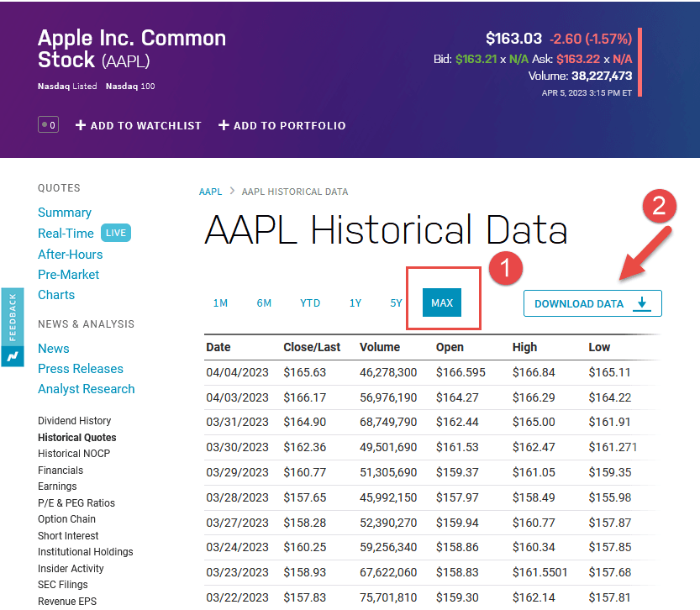Click the download arrow icon
The height and width of the screenshot is (610, 700).
pos(642,304)
